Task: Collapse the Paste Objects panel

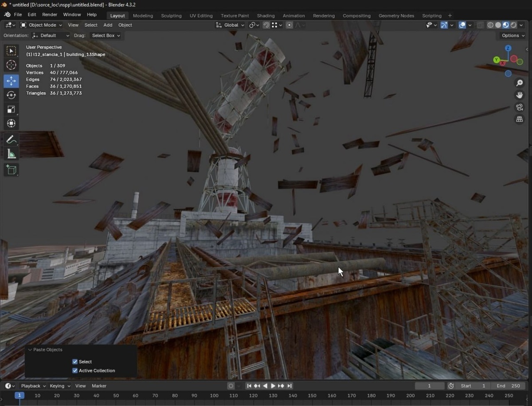Action: tap(30, 350)
